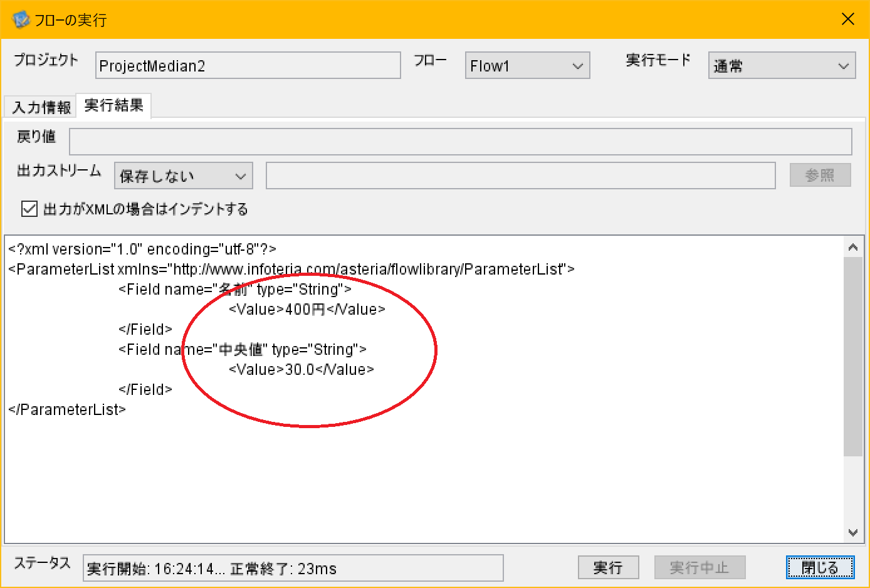Click the XML declaration line in output
This screenshot has height=588, width=870.
click(142, 249)
